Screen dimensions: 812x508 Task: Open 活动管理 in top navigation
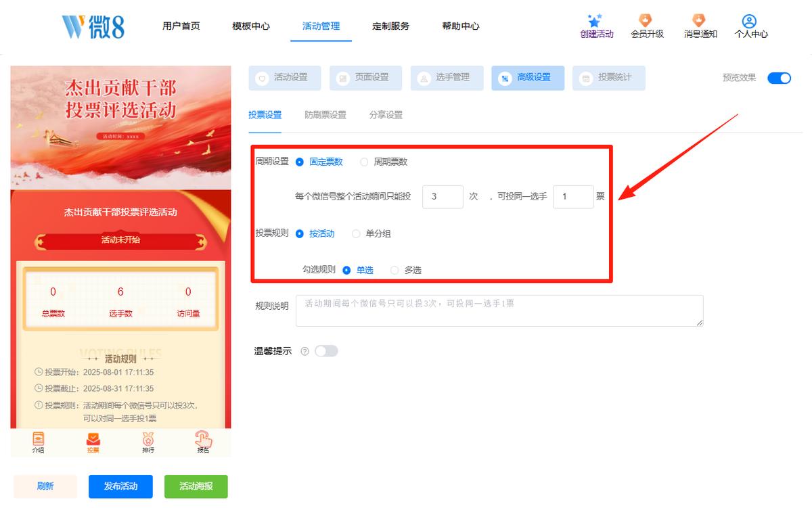[x=321, y=26]
